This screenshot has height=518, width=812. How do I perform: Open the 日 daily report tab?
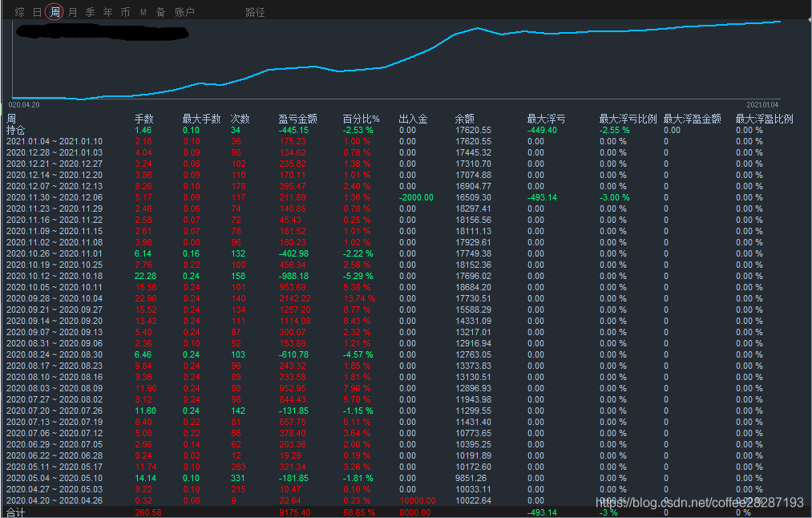tap(38, 12)
